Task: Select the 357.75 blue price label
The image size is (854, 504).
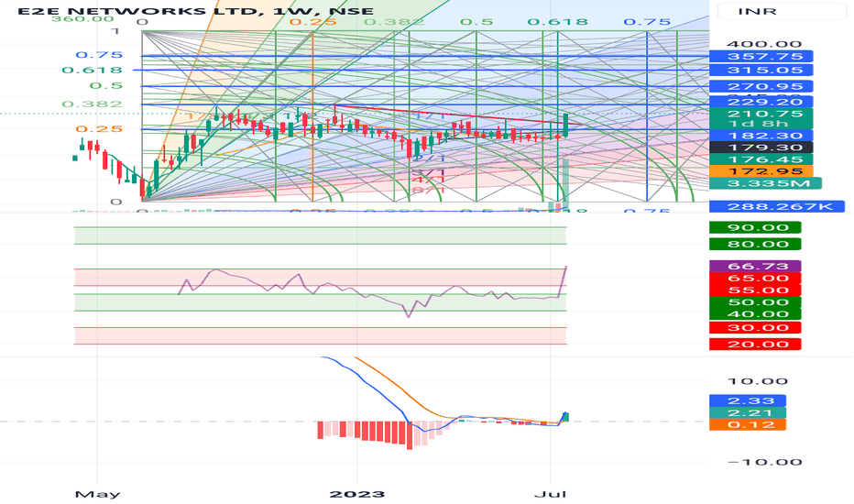Action: (761, 57)
